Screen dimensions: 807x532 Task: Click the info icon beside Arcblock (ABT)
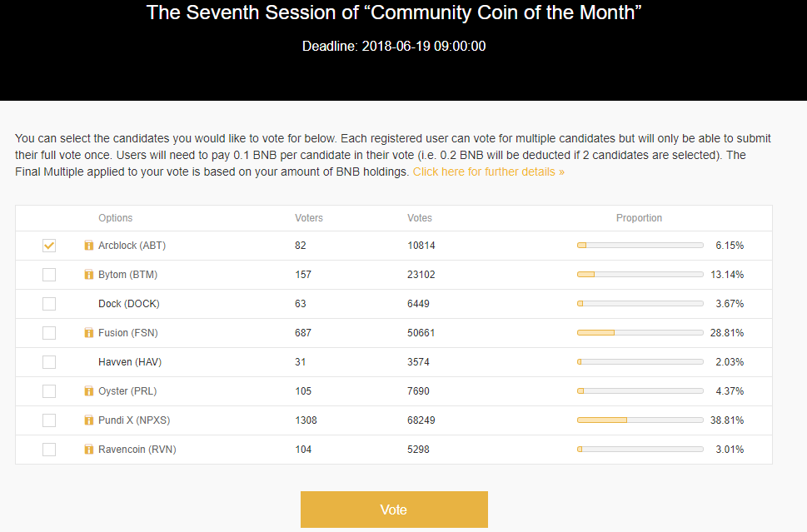(89, 246)
